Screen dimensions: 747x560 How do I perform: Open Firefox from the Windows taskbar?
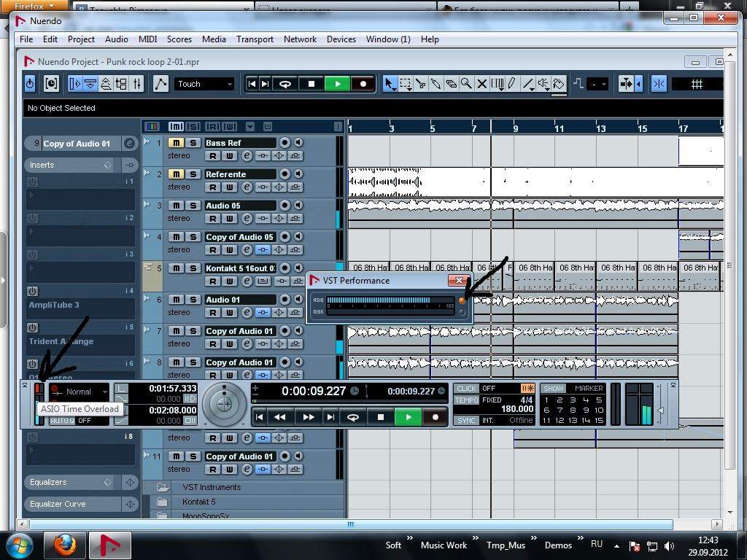tap(65, 545)
